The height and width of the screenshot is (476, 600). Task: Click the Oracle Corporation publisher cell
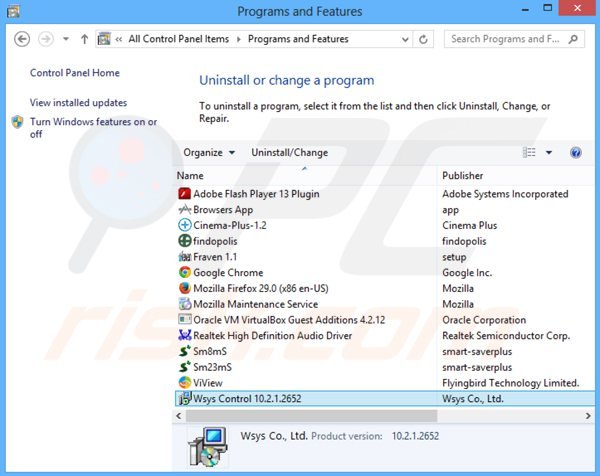484,320
